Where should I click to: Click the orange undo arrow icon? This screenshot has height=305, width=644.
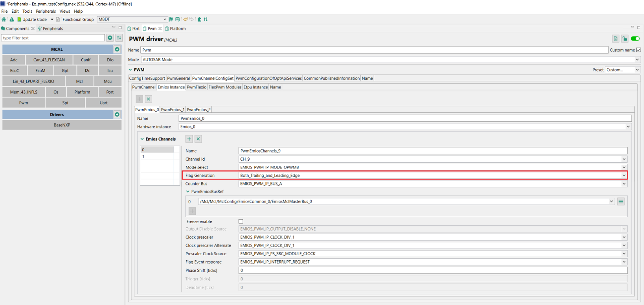tap(185, 19)
